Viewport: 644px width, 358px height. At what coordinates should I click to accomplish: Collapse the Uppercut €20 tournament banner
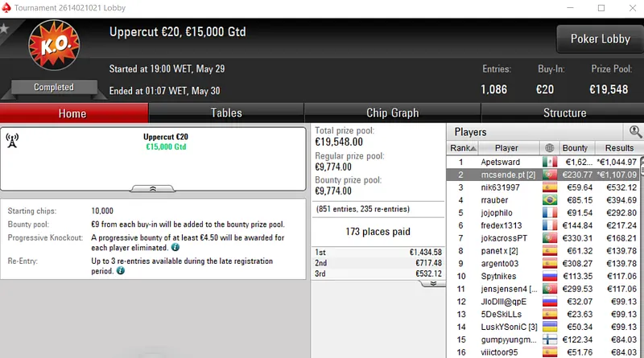[x=153, y=188]
